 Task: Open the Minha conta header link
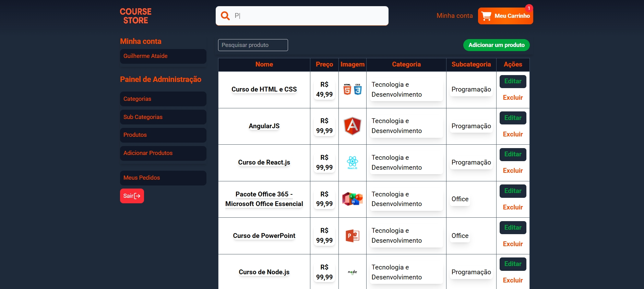click(454, 16)
